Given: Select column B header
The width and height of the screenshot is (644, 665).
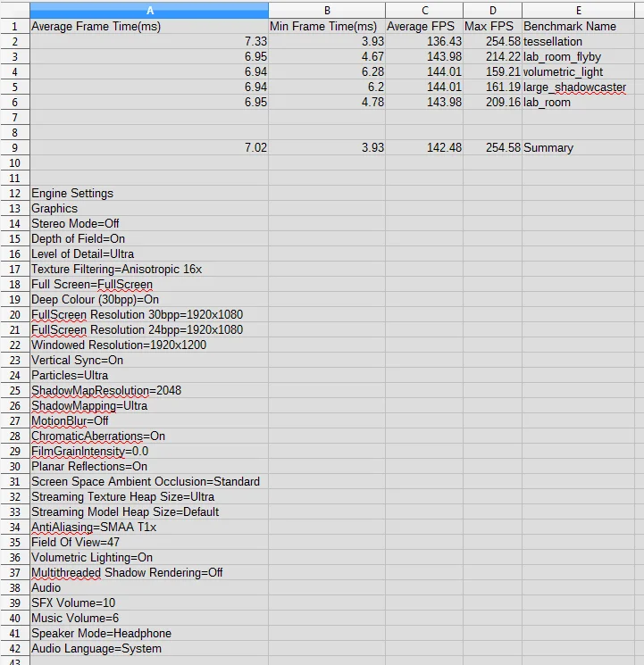Looking at the screenshot, I should (x=327, y=11).
